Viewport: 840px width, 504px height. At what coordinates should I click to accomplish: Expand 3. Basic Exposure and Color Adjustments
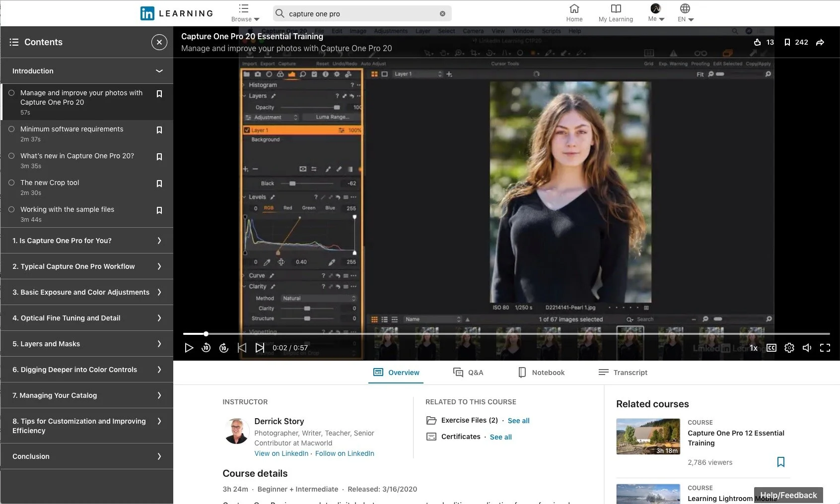pyautogui.click(x=87, y=292)
